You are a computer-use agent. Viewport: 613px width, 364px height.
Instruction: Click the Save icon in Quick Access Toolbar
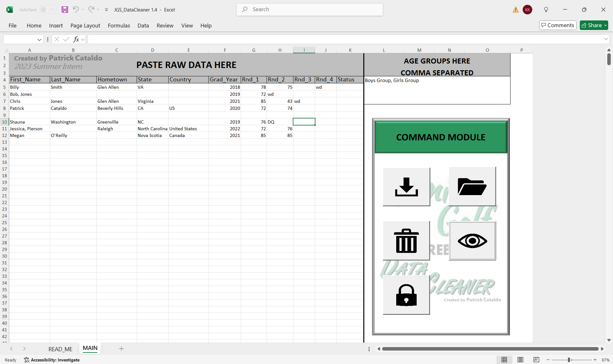pos(65,10)
